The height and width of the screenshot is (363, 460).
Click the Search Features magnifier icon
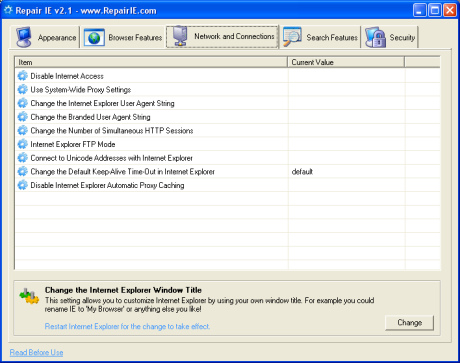tap(292, 37)
